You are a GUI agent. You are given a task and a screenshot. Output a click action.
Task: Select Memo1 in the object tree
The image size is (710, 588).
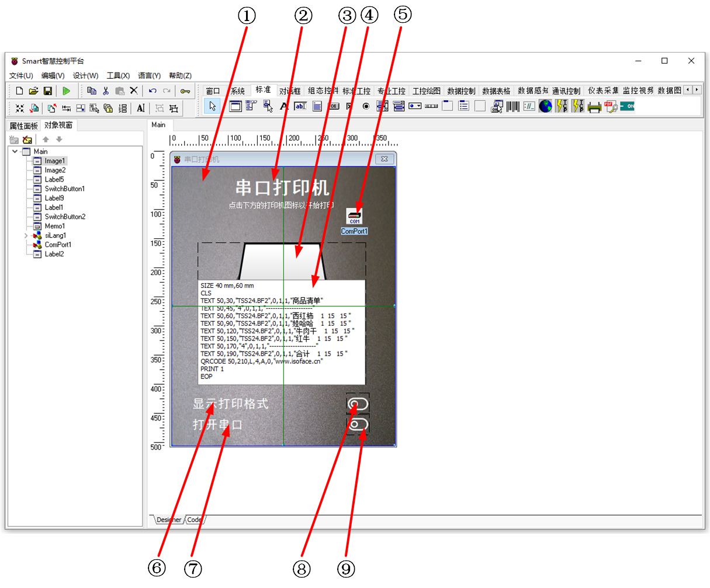point(55,226)
